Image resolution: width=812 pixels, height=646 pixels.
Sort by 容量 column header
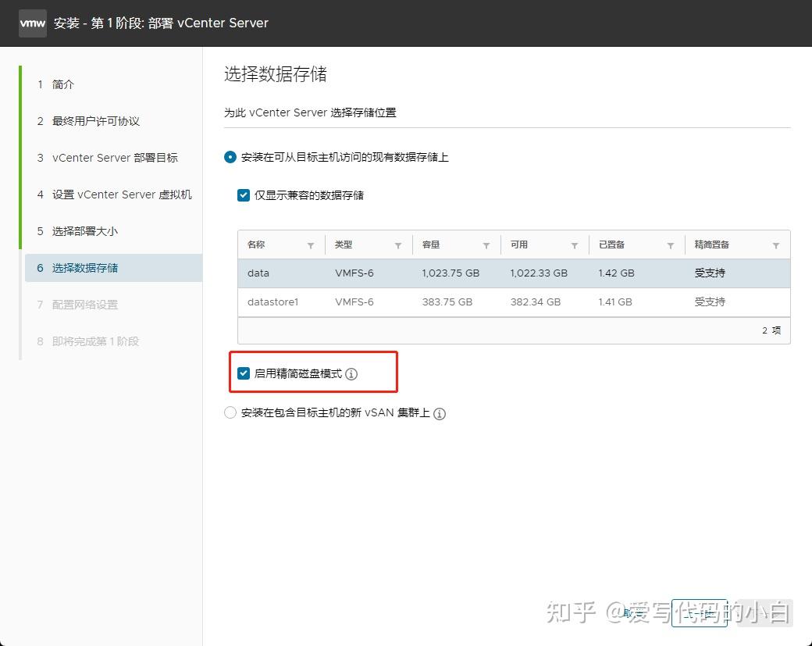[431, 244]
